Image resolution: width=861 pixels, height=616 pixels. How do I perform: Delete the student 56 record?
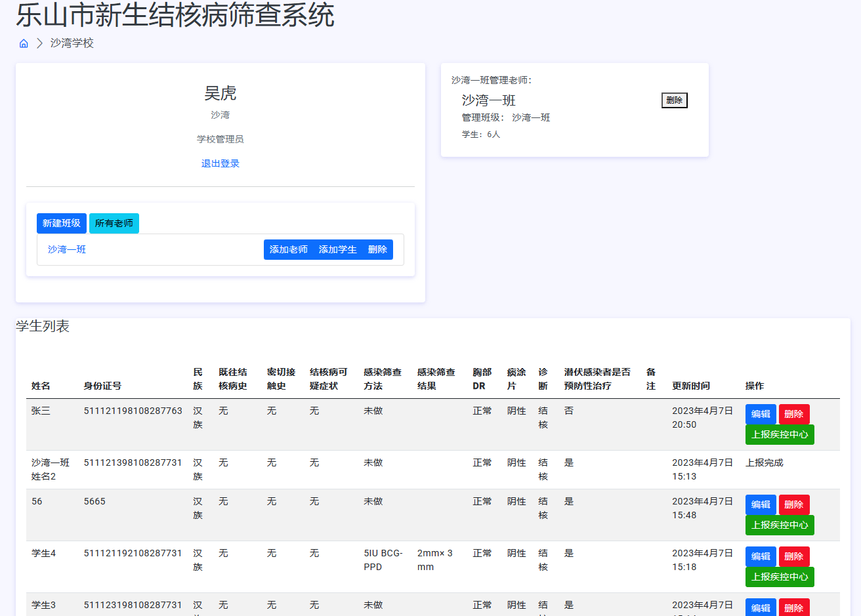click(794, 504)
